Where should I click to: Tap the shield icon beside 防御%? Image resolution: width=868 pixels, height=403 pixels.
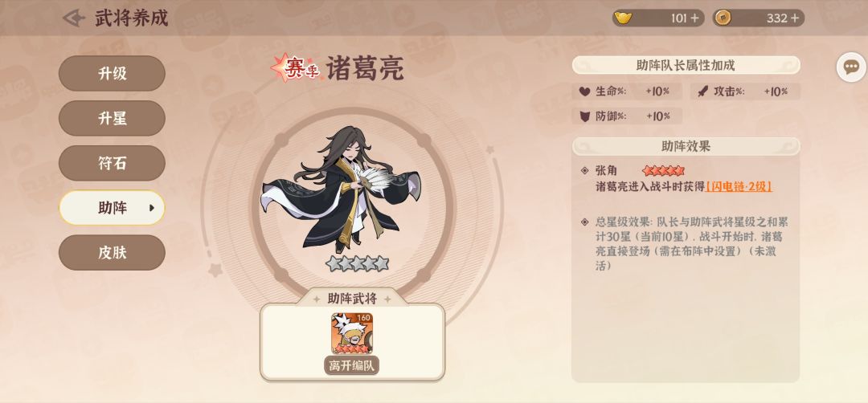tap(584, 116)
